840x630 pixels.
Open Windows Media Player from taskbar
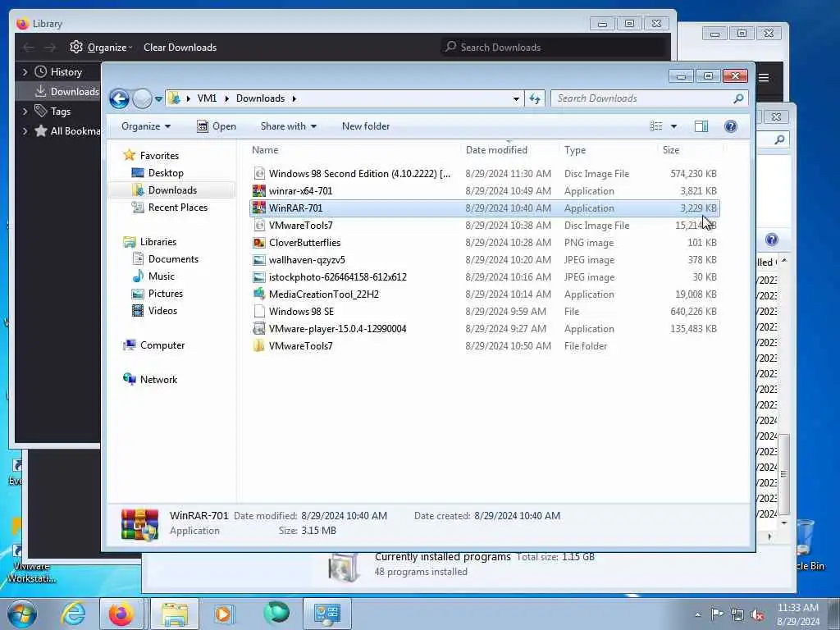click(224, 614)
